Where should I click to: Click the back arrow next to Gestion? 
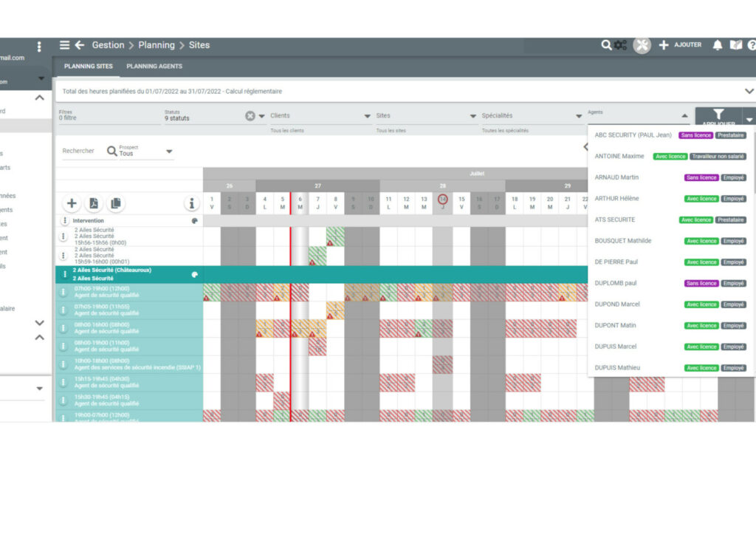pos(80,45)
